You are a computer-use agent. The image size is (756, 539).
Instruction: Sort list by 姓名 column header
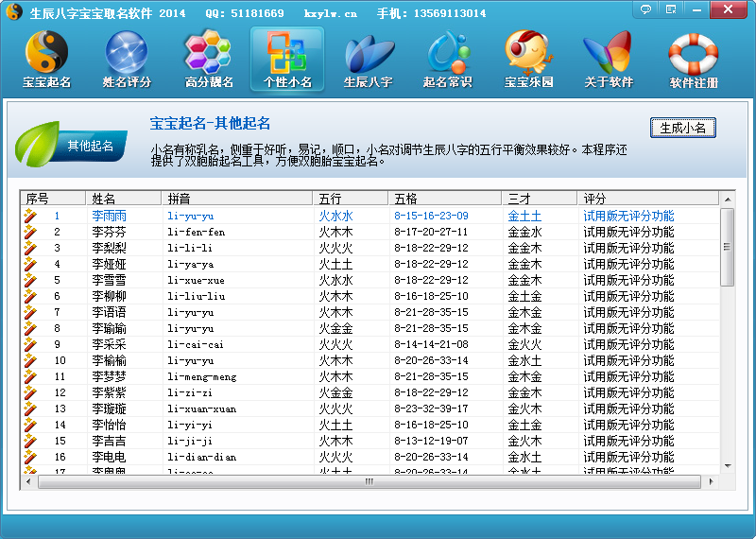[x=123, y=199]
